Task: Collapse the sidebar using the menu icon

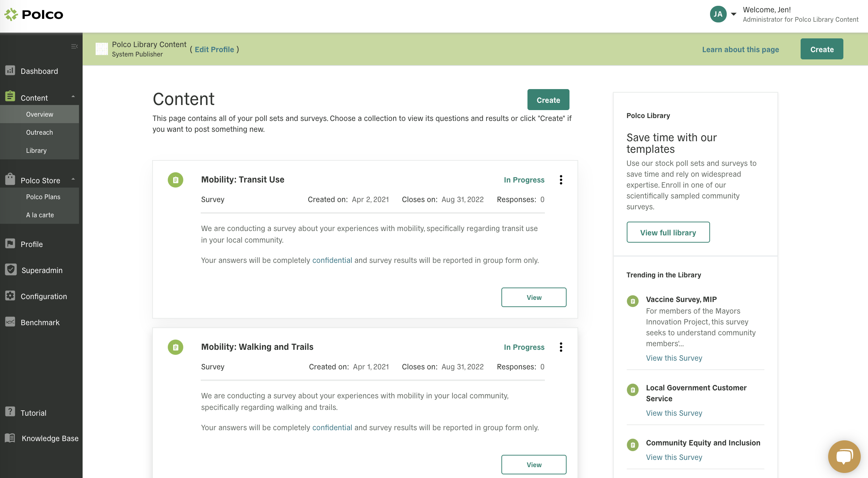Action: [x=74, y=46]
